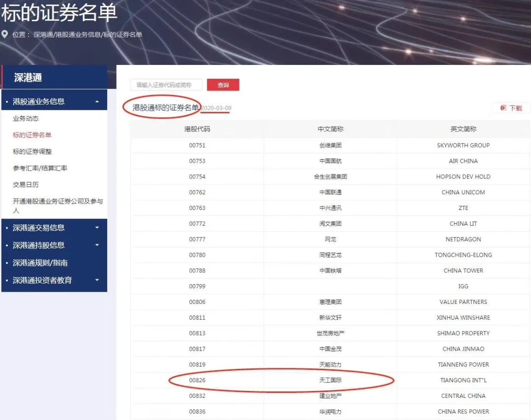Focus the securities code search field

pos(167,85)
